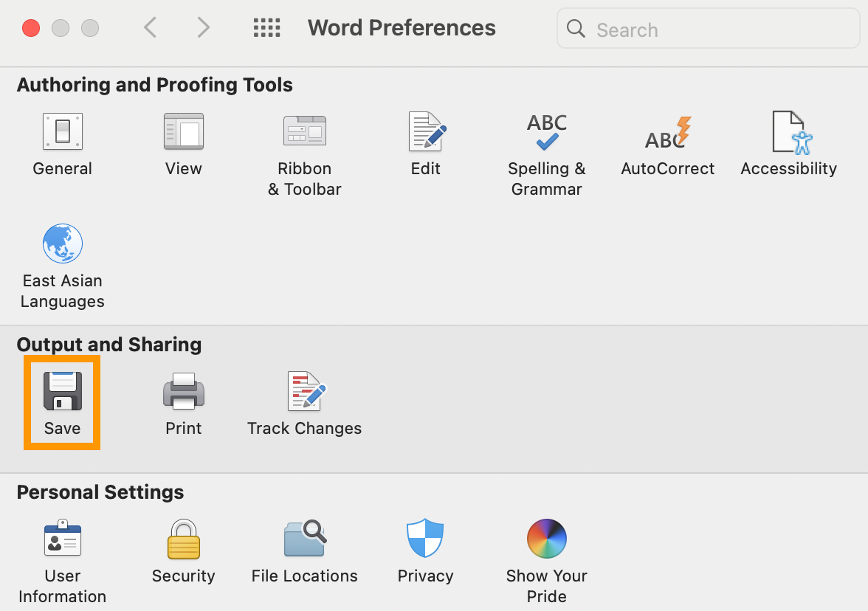
Task: Select the Accessibility preferences icon
Action: [788, 133]
